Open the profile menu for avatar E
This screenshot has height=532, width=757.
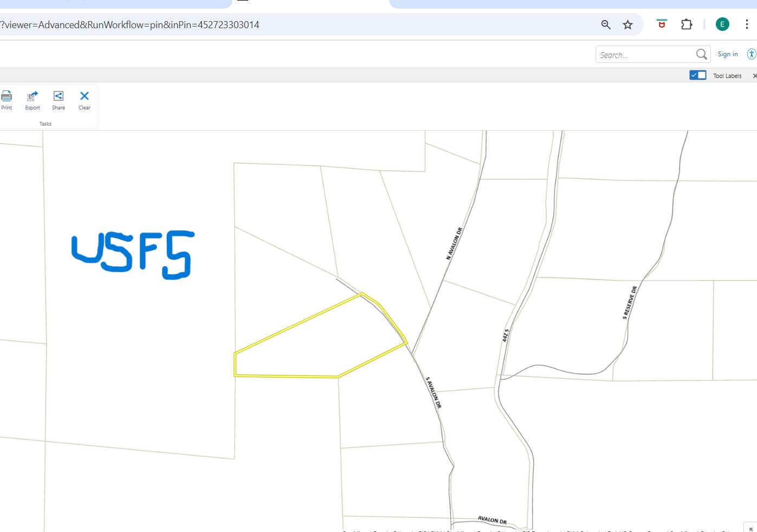click(722, 24)
